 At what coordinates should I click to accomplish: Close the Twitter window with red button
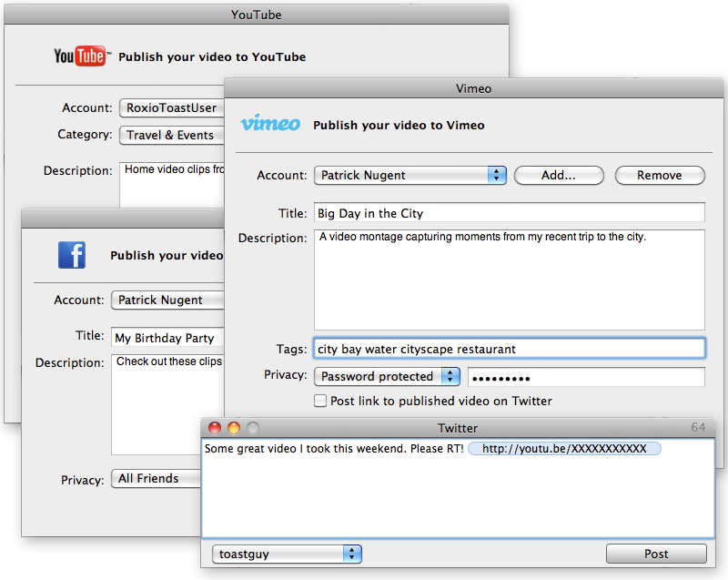(216, 428)
